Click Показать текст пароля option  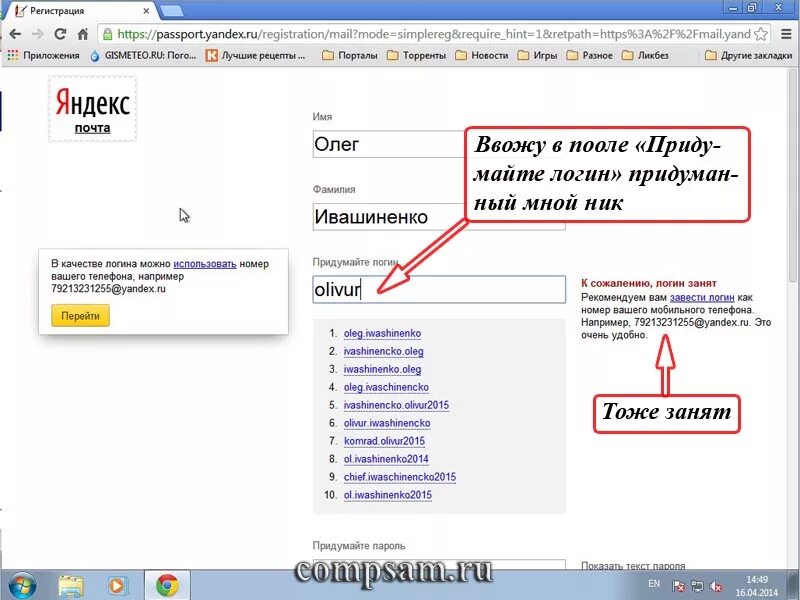[633, 565]
